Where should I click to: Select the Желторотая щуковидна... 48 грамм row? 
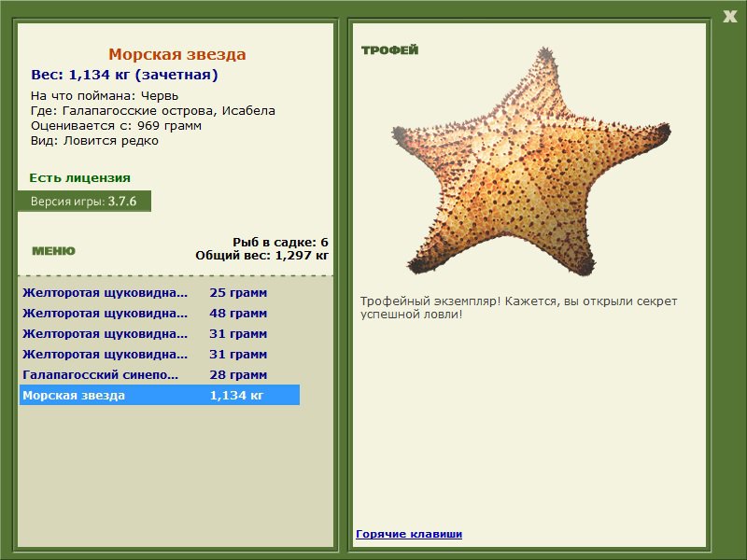(x=160, y=314)
